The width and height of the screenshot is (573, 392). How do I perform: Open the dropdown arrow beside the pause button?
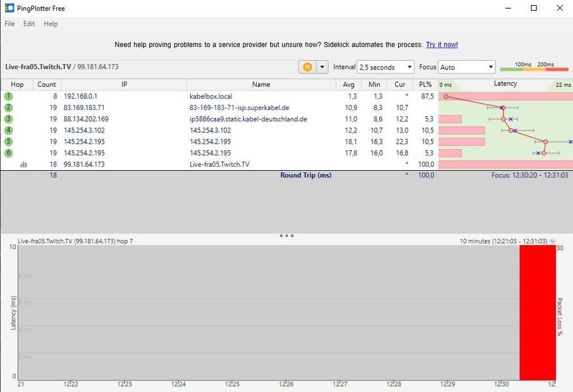322,67
